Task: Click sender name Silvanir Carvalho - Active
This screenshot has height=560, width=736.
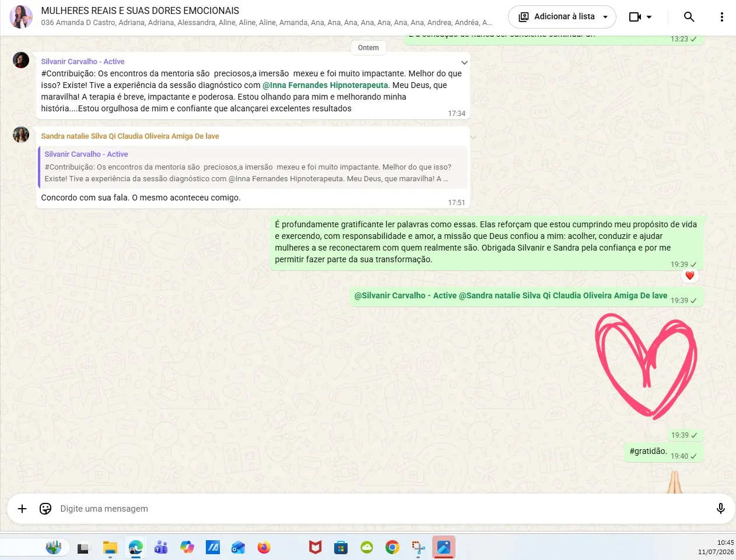Action: 82,61
